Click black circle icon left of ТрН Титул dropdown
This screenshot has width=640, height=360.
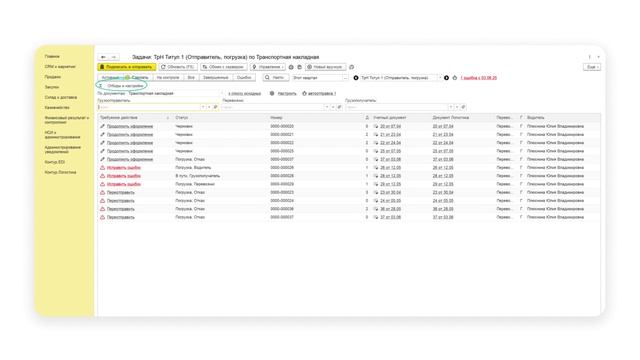coord(356,78)
